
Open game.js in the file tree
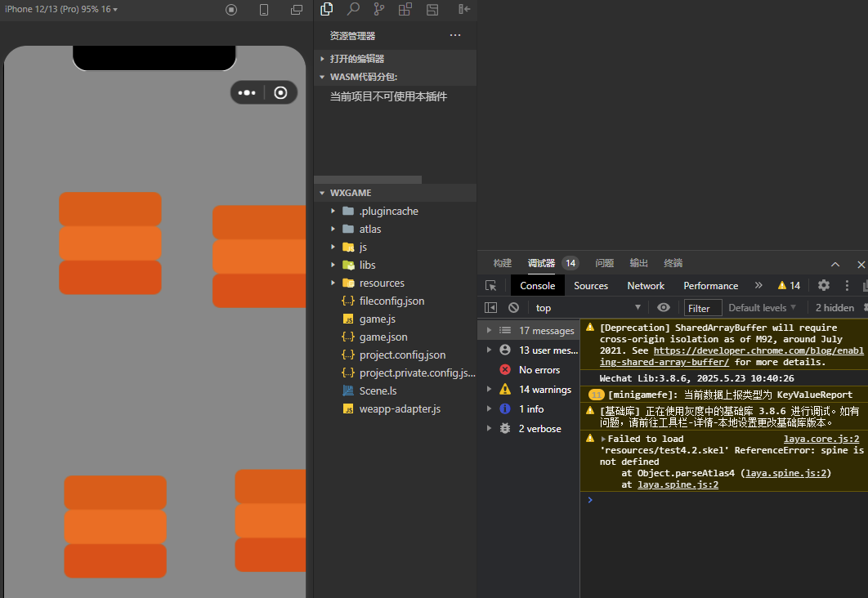pyautogui.click(x=377, y=319)
